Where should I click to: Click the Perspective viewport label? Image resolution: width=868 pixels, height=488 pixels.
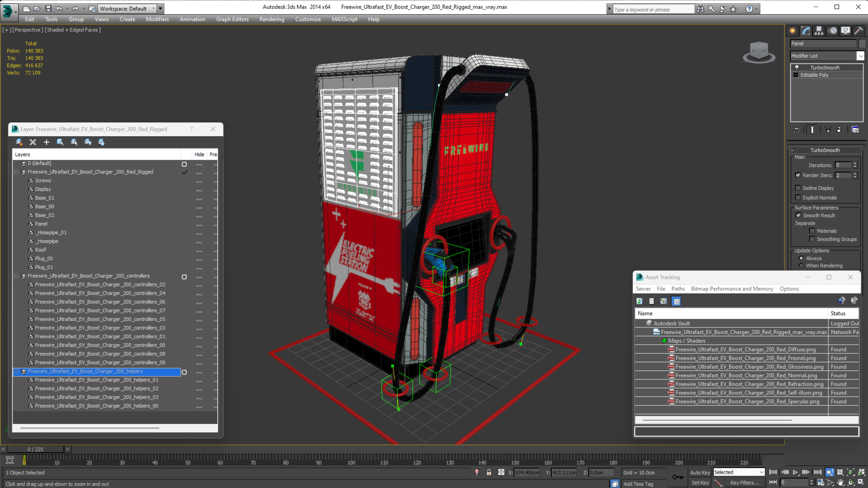[28, 29]
